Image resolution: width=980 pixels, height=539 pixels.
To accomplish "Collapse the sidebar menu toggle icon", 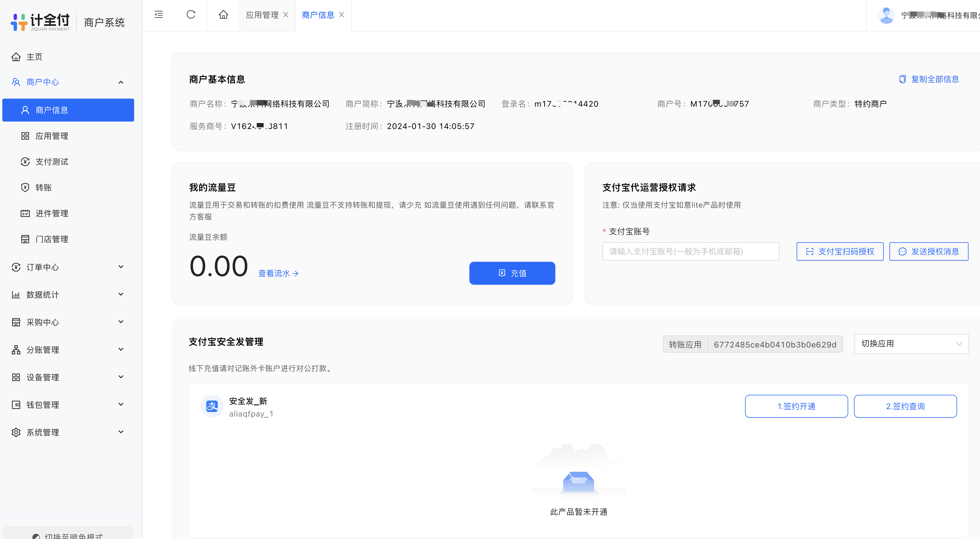I will coord(159,14).
